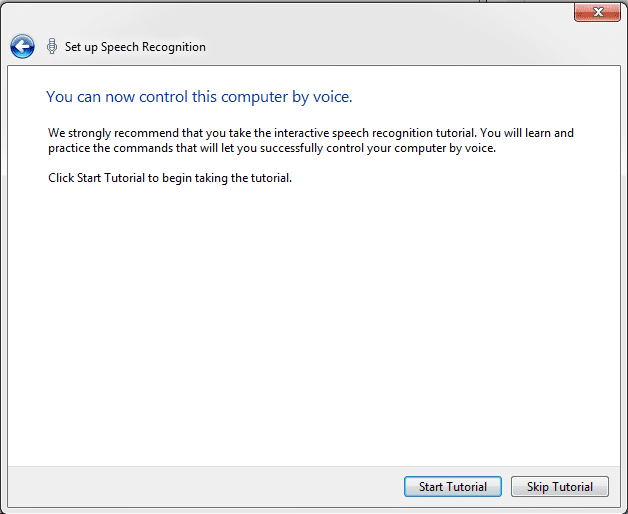Click the 'You can now control this computer by voice' heading
The height and width of the screenshot is (514, 628).
click(x=199, y=97)
